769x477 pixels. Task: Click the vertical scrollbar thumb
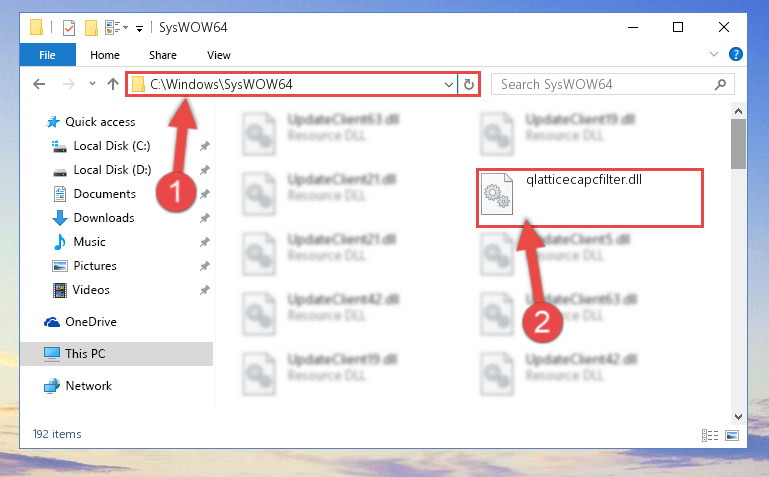point(738,144)
